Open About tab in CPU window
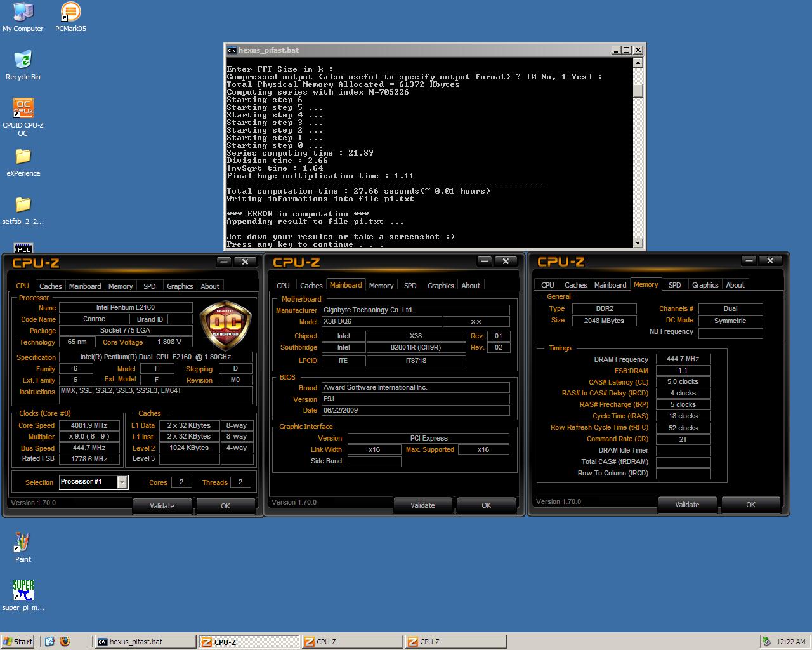 coord(210,286)
